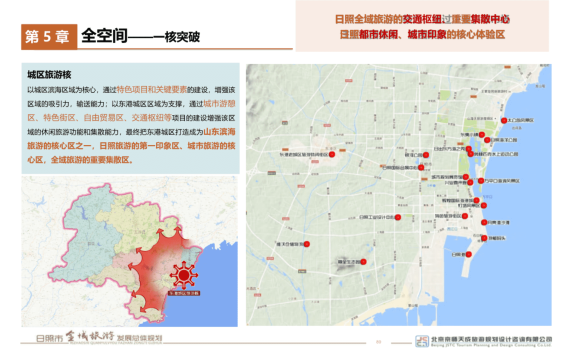Click the southwest red marker 奥林匹克旅游区
Viewport: 570px width, 360px height.
click(x=307, y=244)
